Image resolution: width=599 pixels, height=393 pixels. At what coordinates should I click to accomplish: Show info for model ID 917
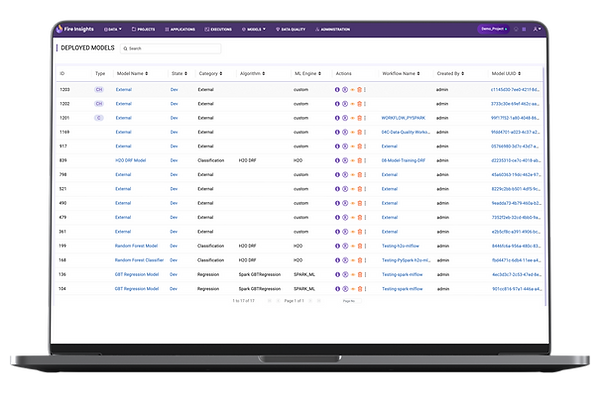[337, 146]
